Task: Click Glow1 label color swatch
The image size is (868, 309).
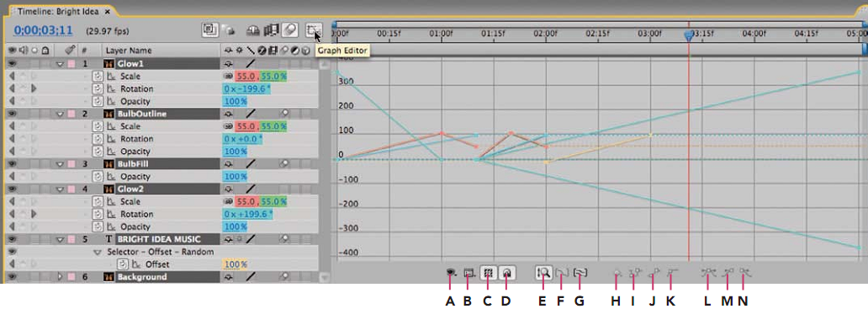Action: pos(72,64)
